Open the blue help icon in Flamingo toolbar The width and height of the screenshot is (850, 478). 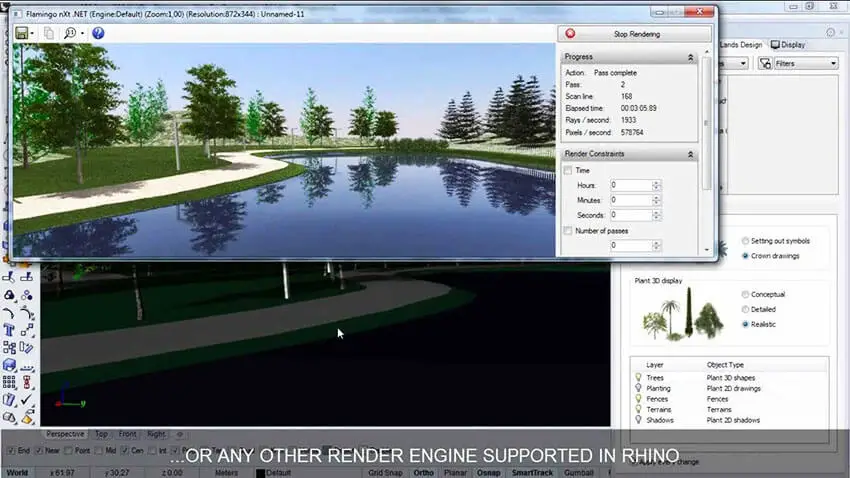tap(98, 33)
